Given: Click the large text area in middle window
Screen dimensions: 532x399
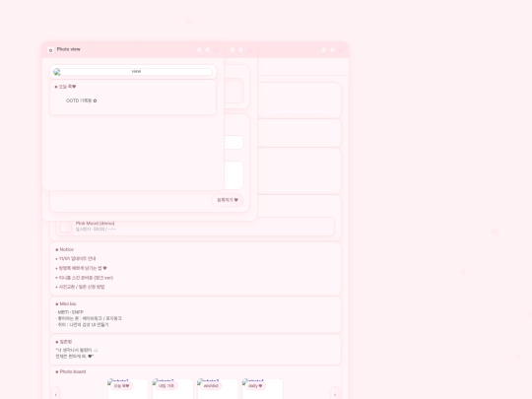Looking at the screenshot, I should click(233, 175).
